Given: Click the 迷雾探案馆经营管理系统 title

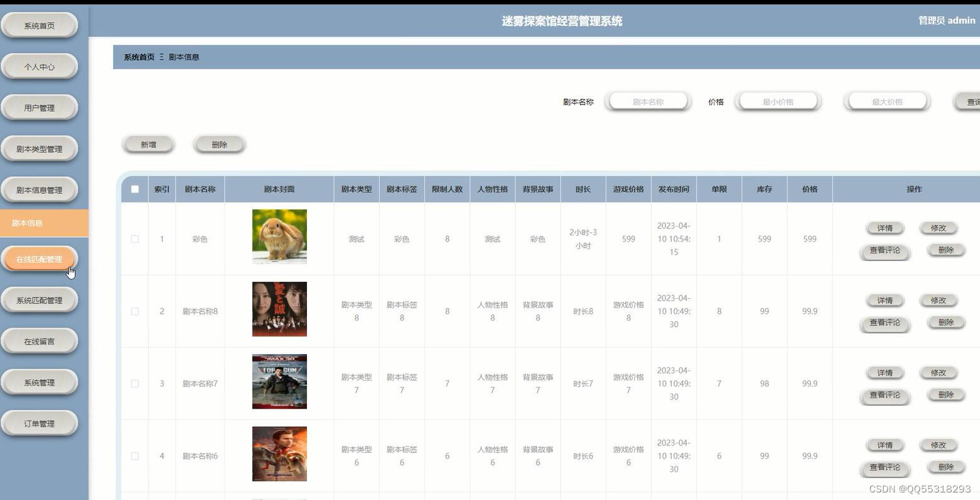Looking at the screenshot, I should click(x=562, y=21).
